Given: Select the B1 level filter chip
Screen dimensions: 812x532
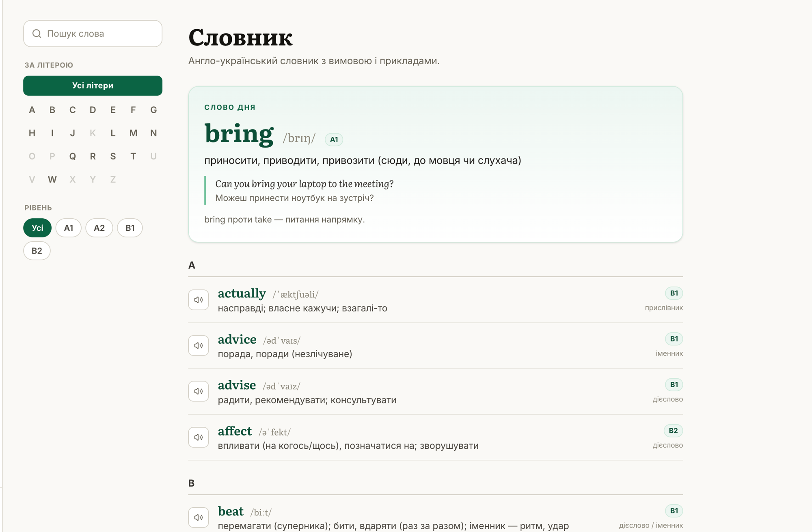Looking at the screenshot, I should pos(130,228).
